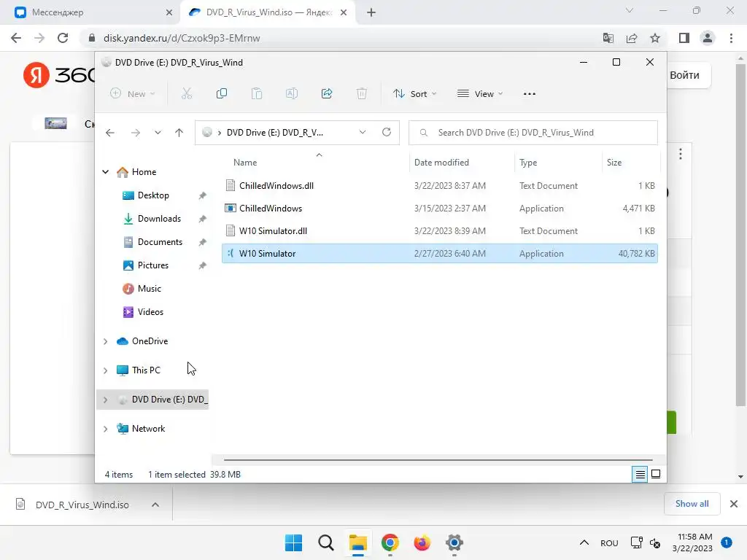Open the Windows Start menu

coord(293,542)
